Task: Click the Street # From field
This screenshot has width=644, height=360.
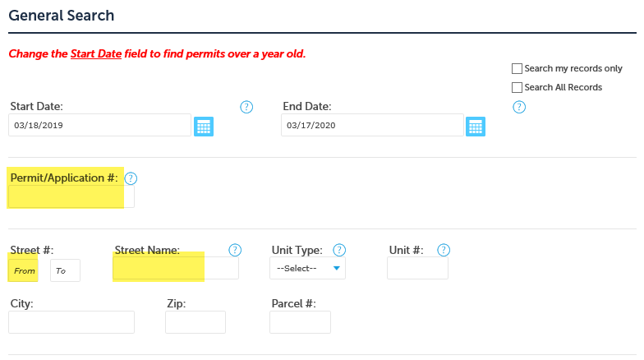Action: tap(24, 270)
